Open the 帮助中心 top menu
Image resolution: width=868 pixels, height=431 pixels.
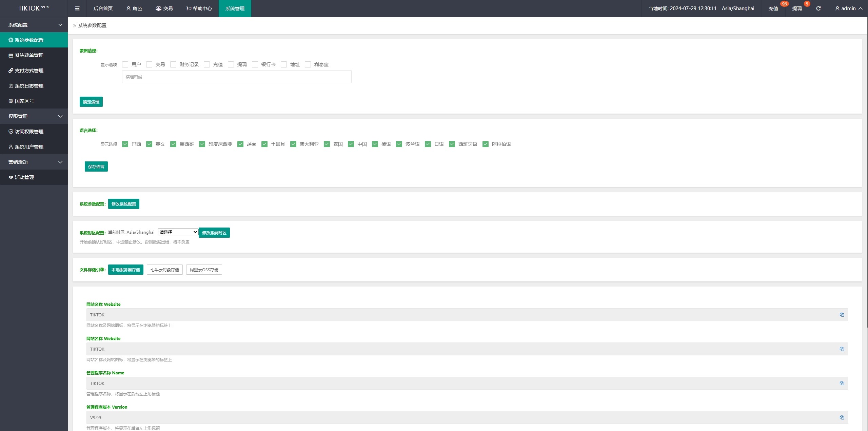pos(199,8)
